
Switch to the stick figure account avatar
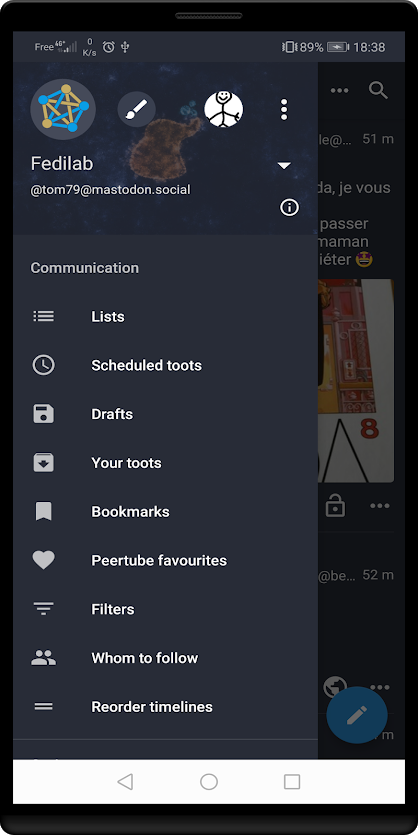(x=224, y=109)
